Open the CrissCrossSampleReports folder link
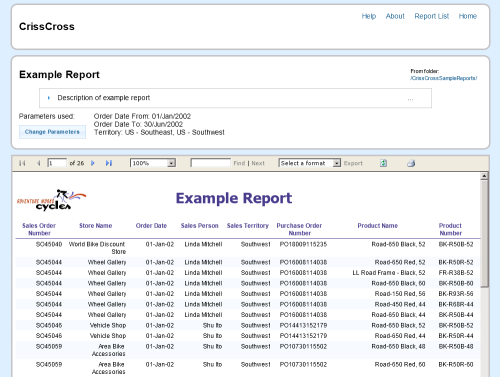Image resolution: width=500 pixels, height=377 pixels. click(x=444, y=78)
